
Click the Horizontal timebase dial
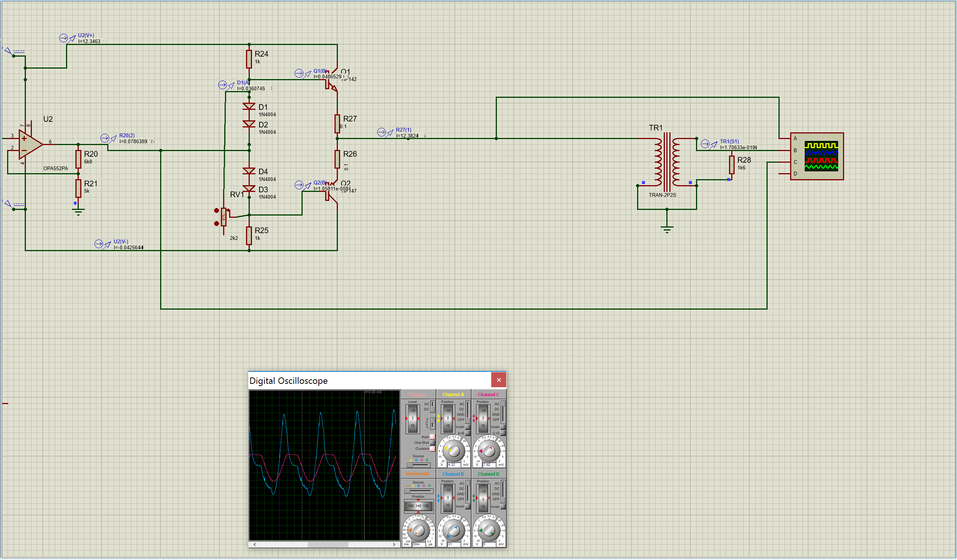click(418, 530)
